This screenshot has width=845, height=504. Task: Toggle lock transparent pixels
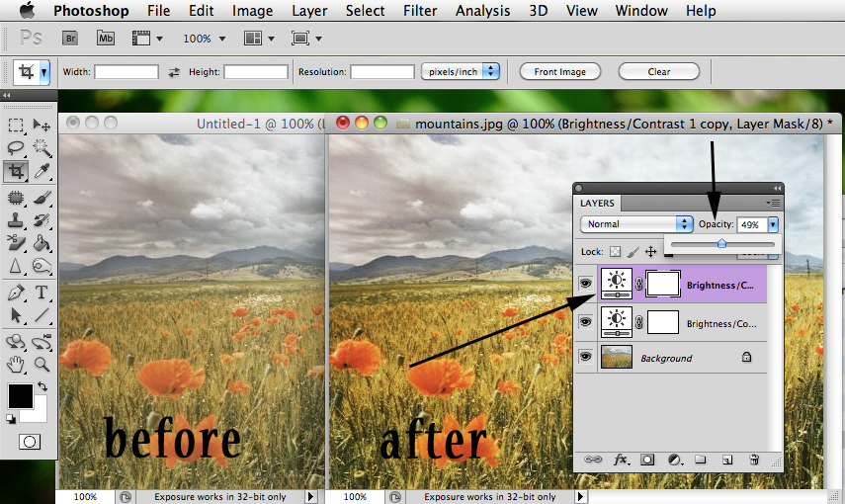pos(615,252)
